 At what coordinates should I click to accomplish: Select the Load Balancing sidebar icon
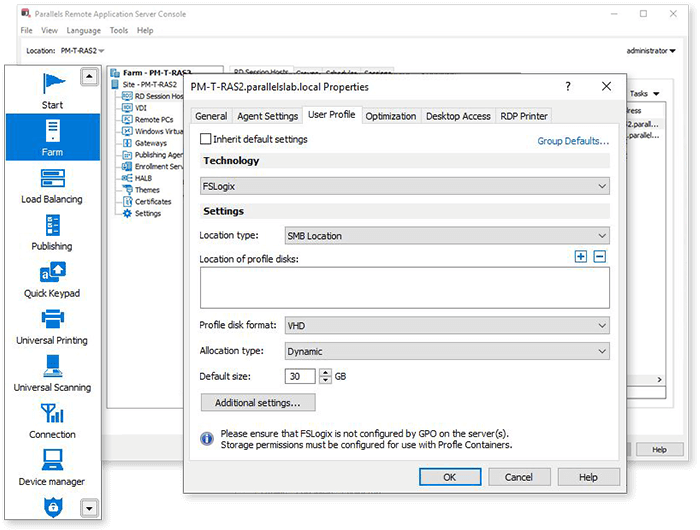[x=52, y=182]
